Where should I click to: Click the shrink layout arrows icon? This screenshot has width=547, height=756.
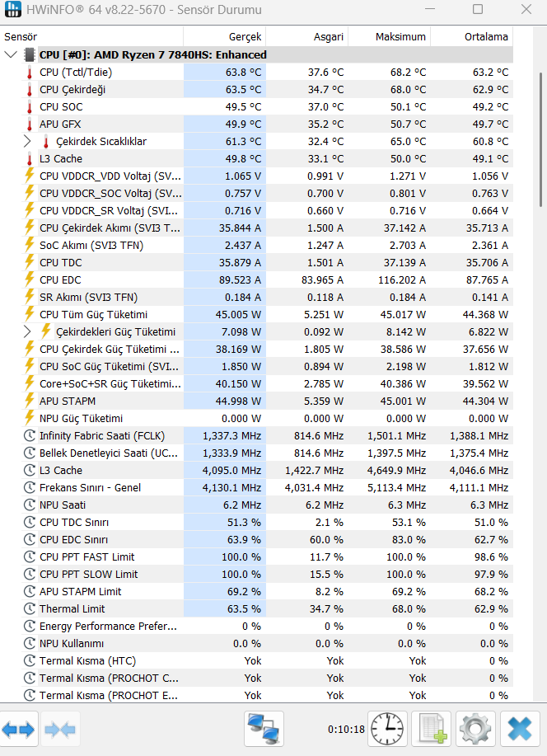point(60,730)
